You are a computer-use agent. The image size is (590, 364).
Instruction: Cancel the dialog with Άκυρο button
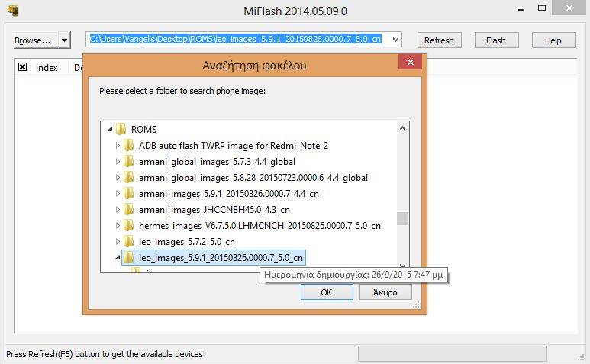pos(385,292)
